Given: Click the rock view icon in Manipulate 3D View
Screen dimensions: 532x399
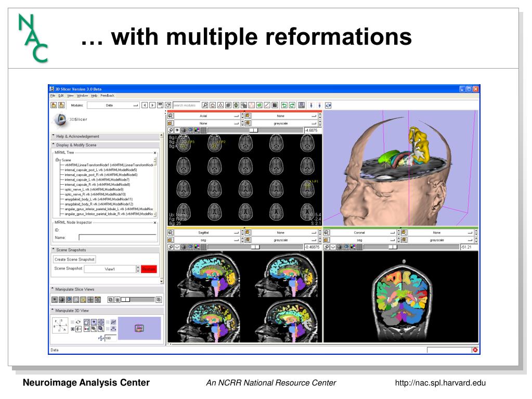Looking at the screenshot, I should [x=79, y=329].
